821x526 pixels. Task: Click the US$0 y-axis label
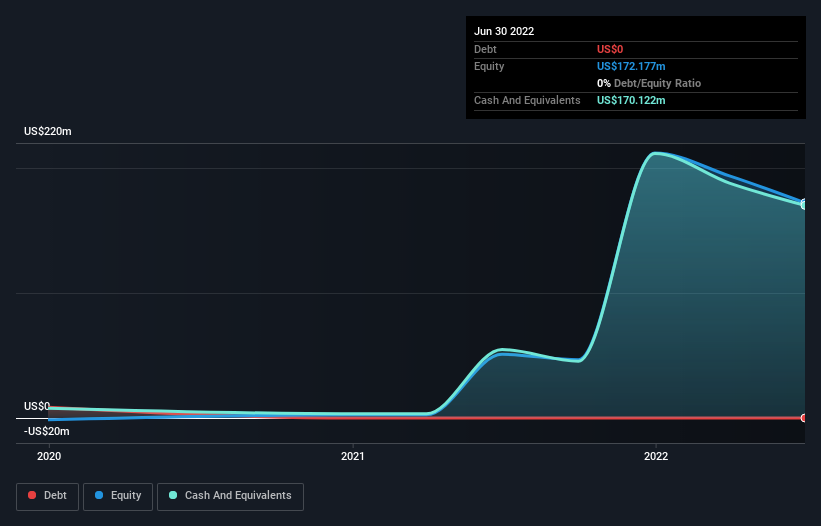(x=37, y=406)
